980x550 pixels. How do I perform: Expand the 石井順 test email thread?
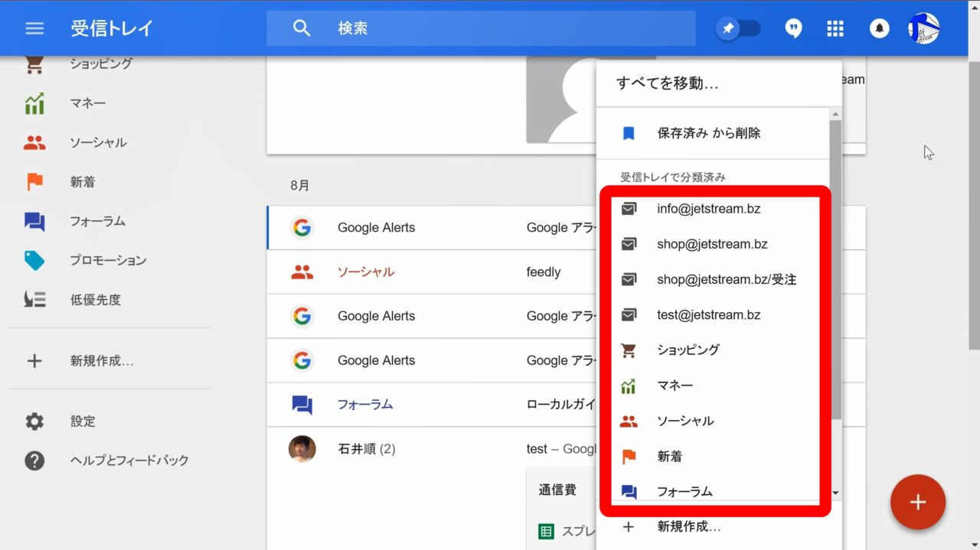coord(429,449)
